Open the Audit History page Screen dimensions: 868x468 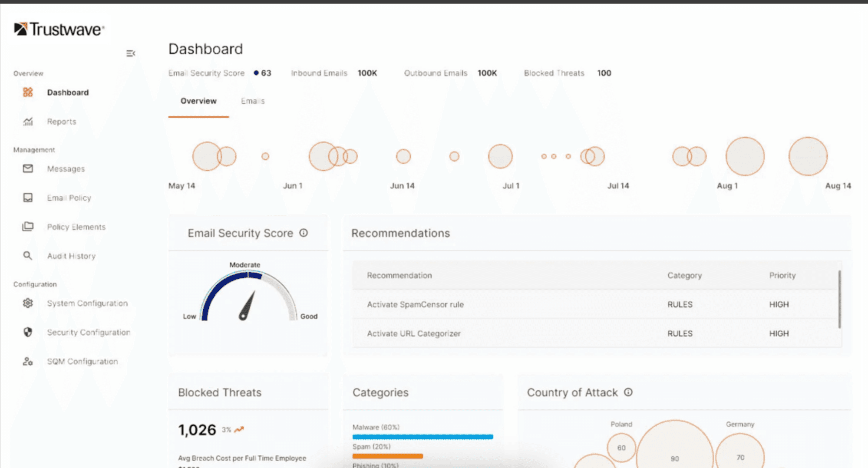pos(71,256)
